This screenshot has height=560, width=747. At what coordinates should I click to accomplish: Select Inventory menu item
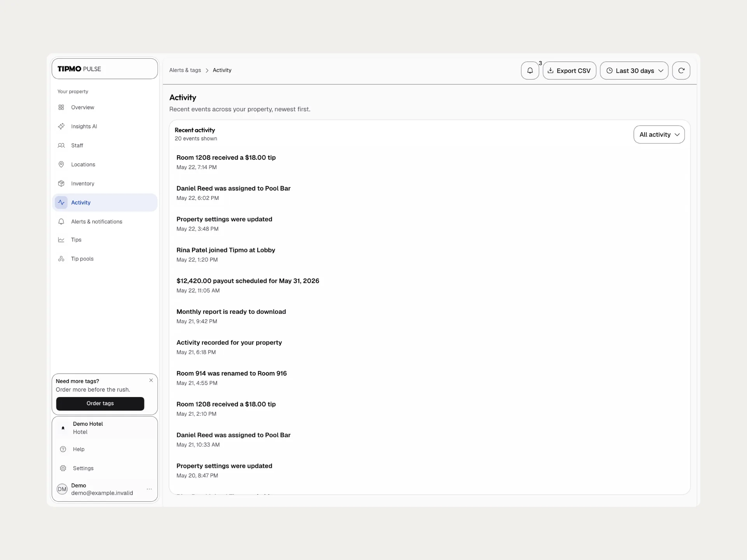pyautogui.click(x=105, y=184)
